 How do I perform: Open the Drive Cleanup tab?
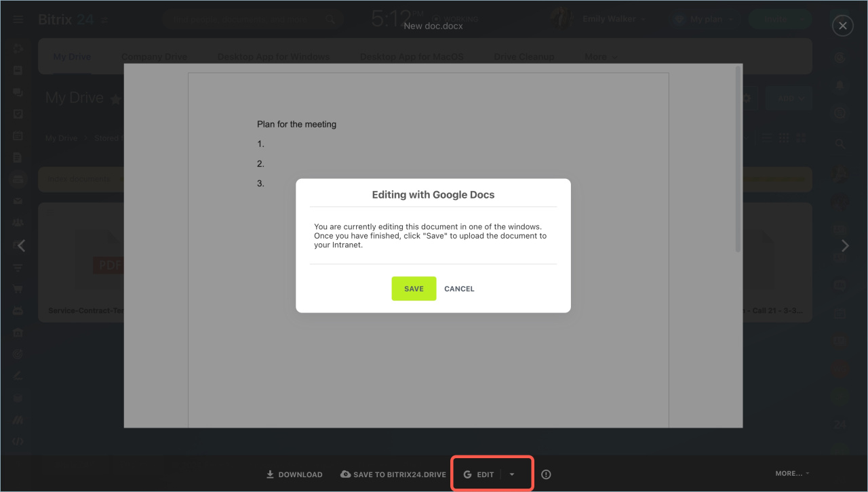pos(524,57)
